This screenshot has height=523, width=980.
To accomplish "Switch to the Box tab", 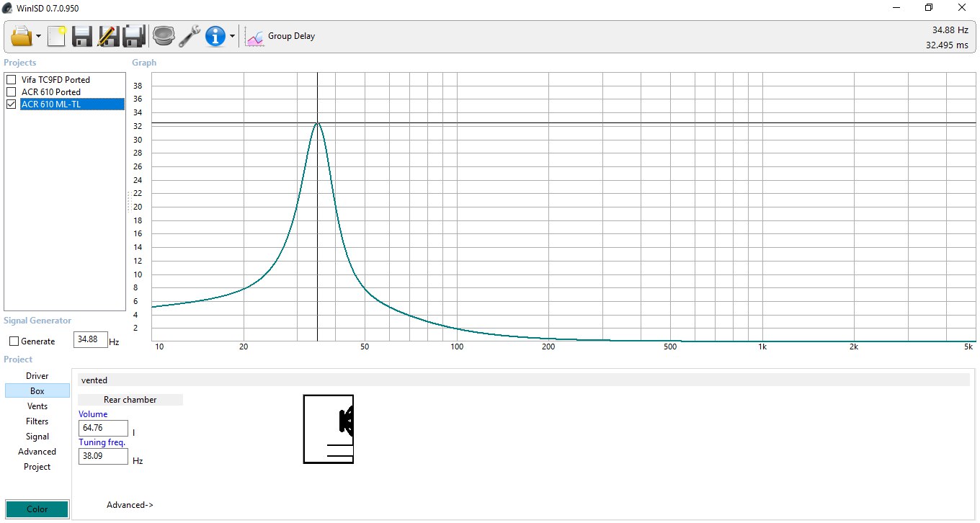I will 37,391.
